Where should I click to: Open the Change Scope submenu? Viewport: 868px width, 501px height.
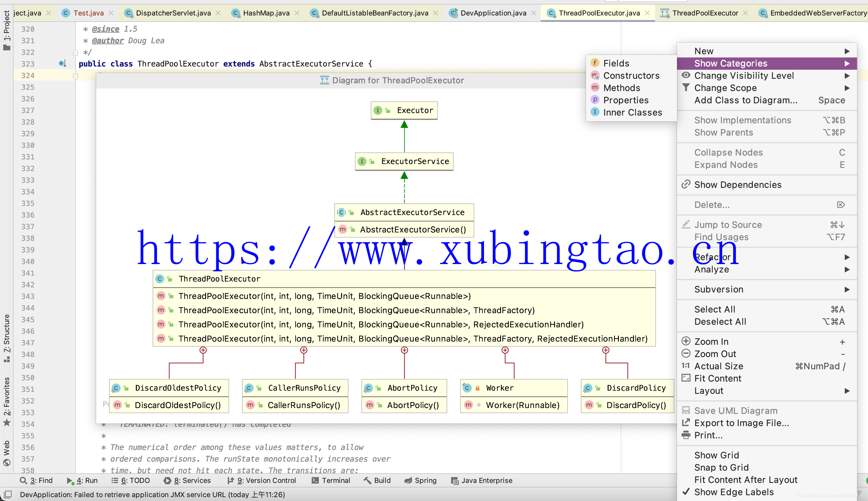[725, 88]
